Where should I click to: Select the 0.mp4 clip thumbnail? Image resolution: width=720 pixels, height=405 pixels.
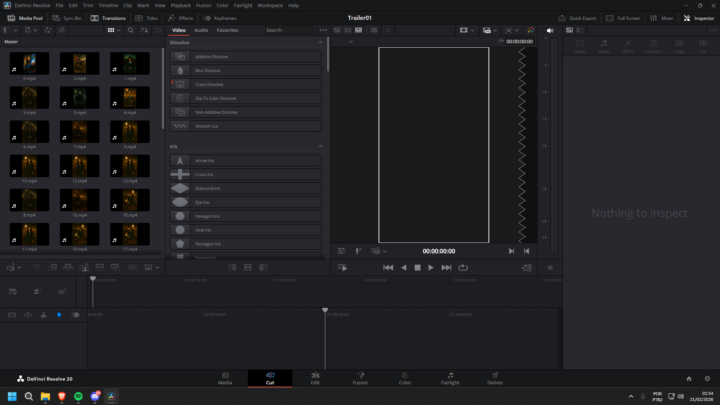(x=28, y=64)
